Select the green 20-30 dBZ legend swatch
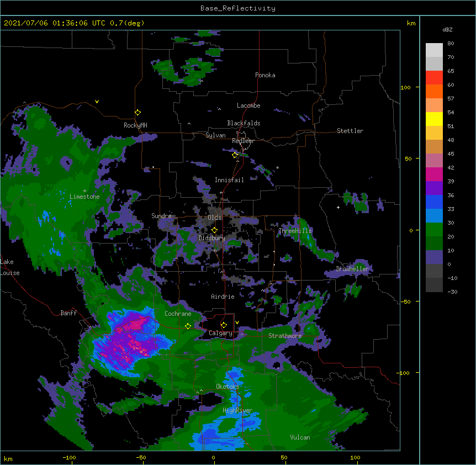Screen dimensions: 476x465 coord(434,230)
